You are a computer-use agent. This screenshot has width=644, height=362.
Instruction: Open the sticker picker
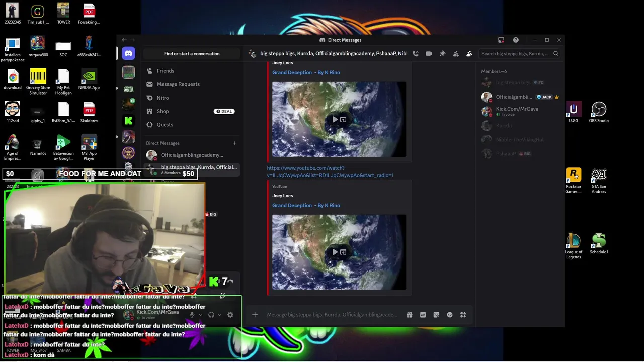436,315
